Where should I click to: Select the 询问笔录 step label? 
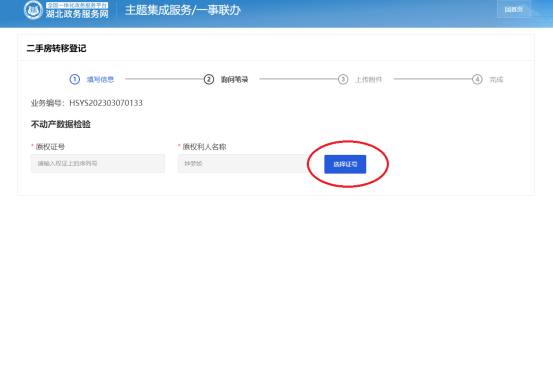(x=235, y=79)
